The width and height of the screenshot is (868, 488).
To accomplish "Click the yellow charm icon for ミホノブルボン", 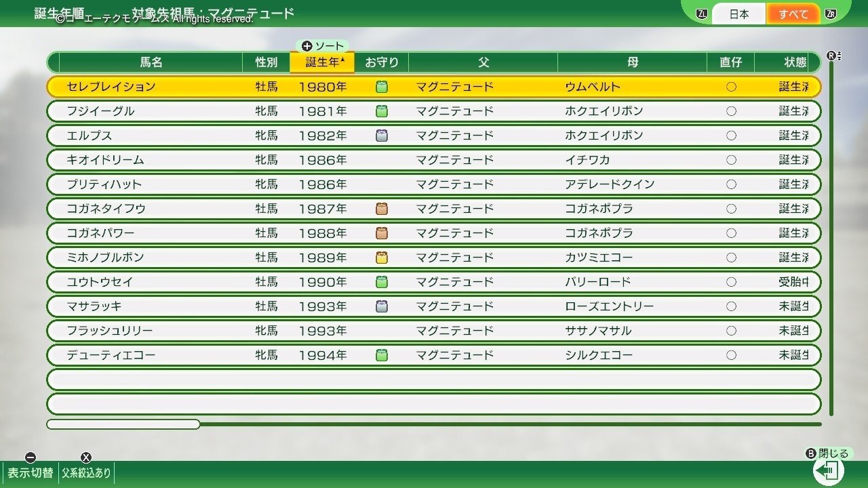I will pos(381,257).
